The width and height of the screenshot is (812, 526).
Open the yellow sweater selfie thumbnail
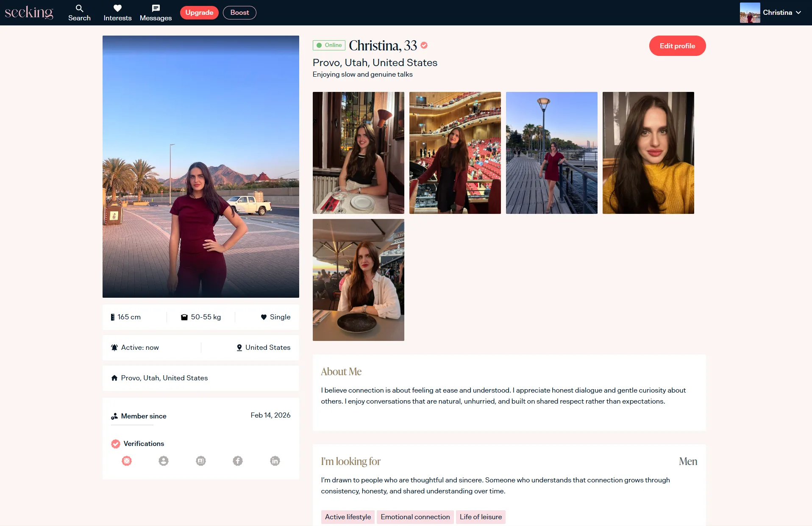point(648,153)
